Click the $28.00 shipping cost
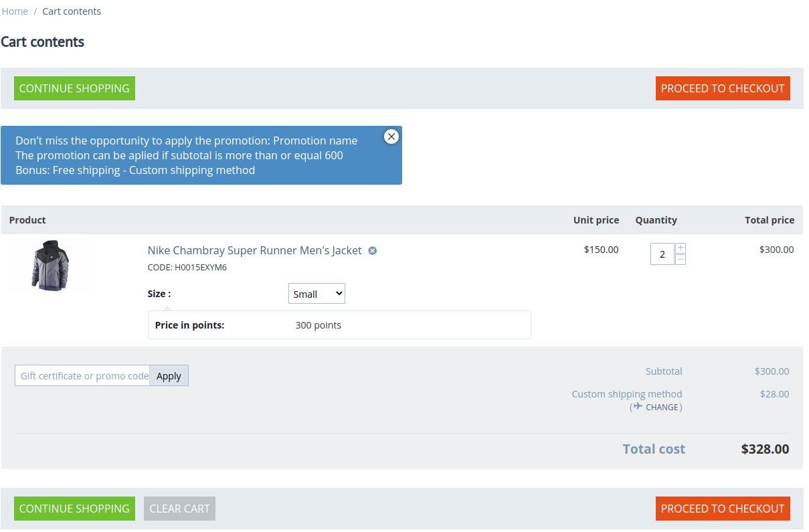The image size is (809, 532). pos(775,394)
